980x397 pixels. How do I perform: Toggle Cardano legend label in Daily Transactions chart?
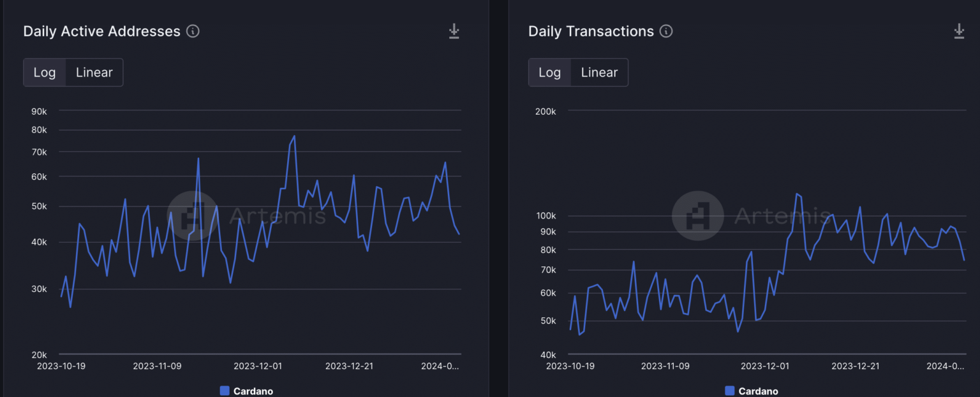tap(758, 391)
